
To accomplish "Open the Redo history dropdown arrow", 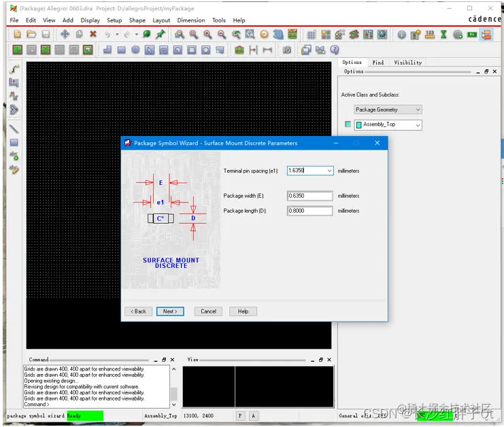I will (137, 35).
